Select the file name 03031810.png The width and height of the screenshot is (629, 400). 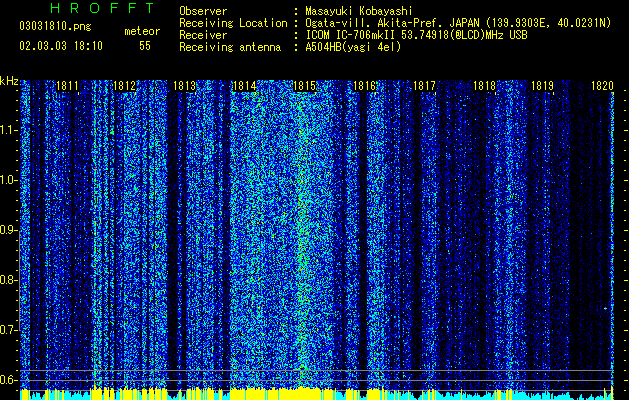pos(55,27)
